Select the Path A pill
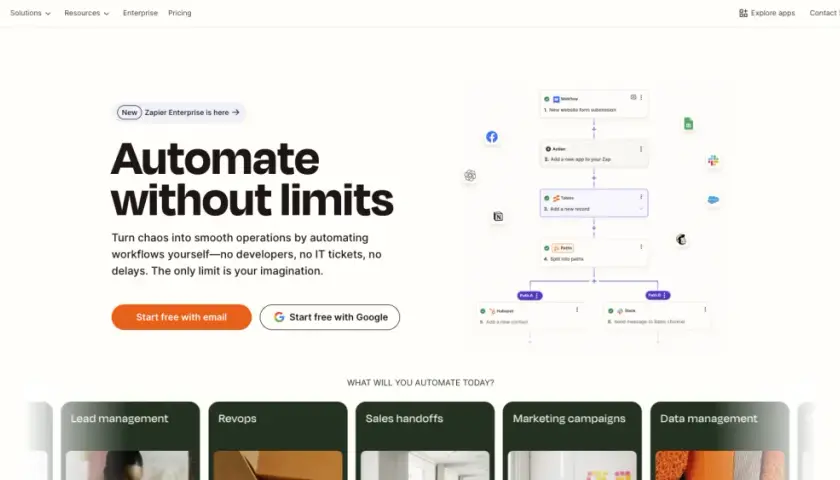 click(x=529, y=295)
